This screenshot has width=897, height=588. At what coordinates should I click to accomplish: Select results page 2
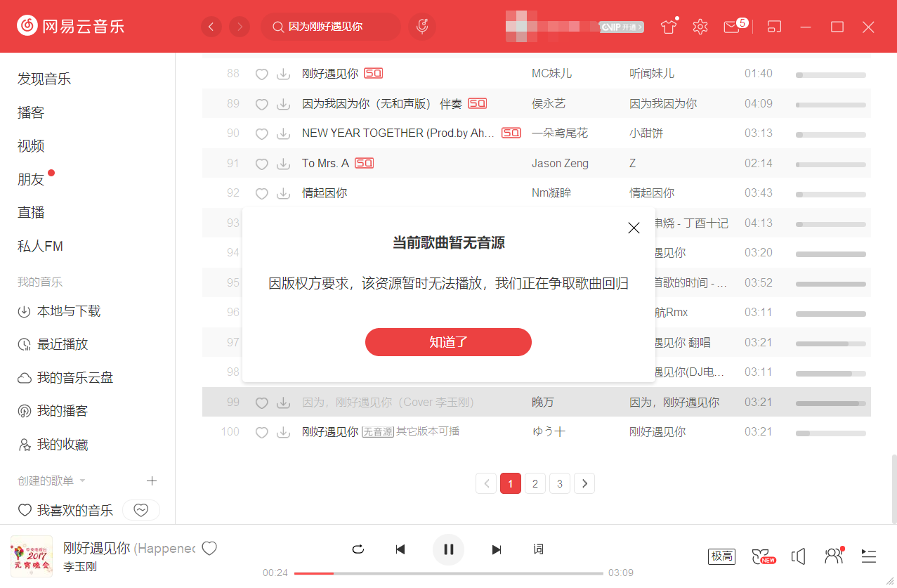pyautogui.click(x=535, y=483)
